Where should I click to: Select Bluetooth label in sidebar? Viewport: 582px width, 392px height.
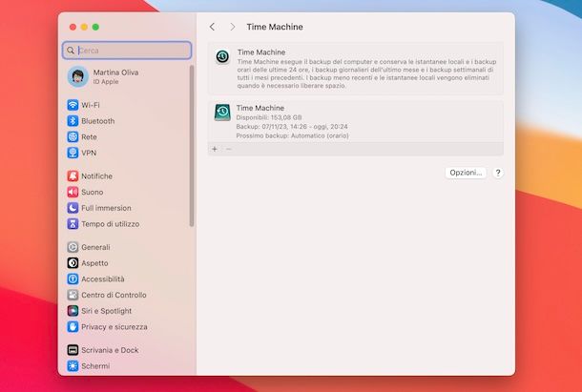pos(98,121)
